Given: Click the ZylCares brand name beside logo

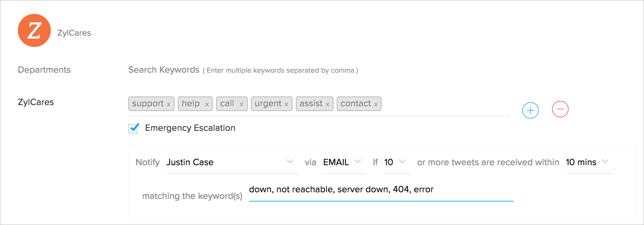Looking at the screenshot, I should point(74,33).
